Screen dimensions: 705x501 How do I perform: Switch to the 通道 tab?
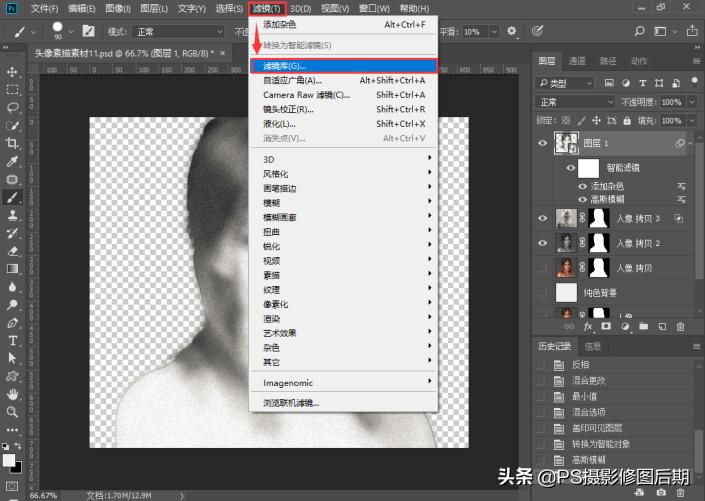(x=577, y=61)
